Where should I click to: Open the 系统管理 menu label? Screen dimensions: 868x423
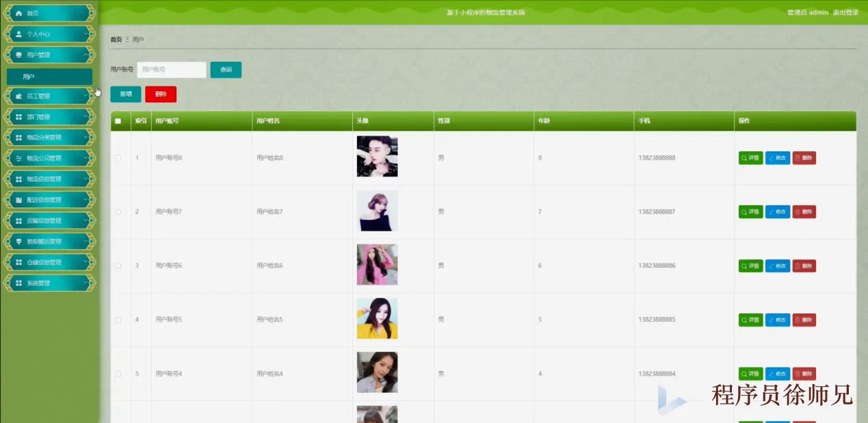point(39,283)
